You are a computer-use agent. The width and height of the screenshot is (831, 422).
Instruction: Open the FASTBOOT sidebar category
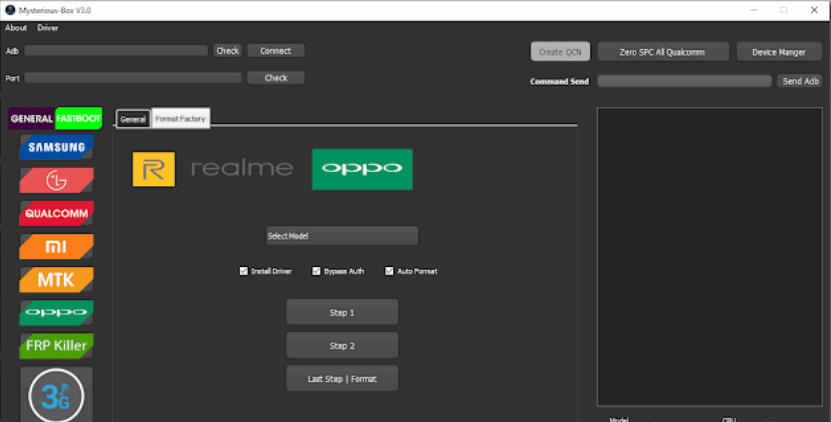click(x=78, y=118)
